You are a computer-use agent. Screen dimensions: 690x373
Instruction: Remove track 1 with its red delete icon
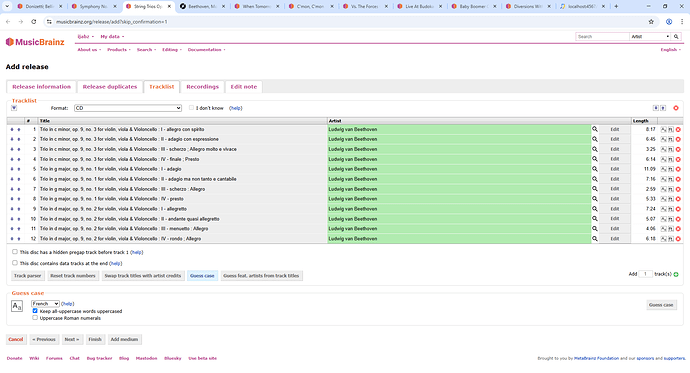[x=678, y=129]
